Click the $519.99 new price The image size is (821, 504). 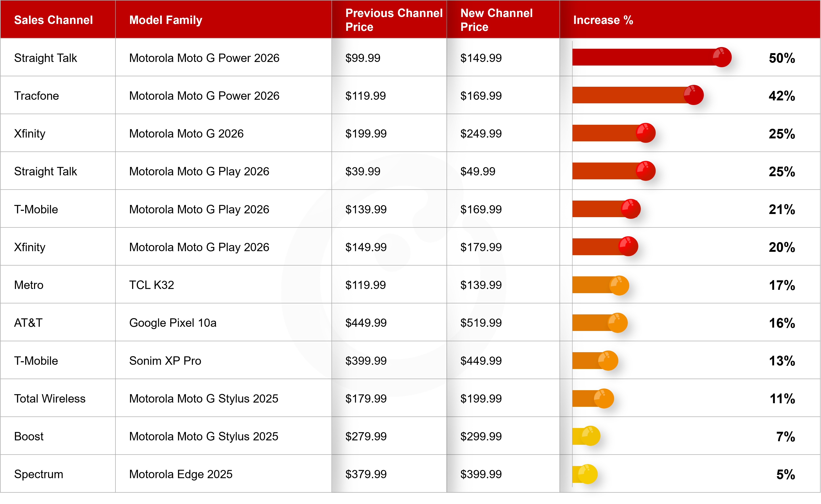481,323
